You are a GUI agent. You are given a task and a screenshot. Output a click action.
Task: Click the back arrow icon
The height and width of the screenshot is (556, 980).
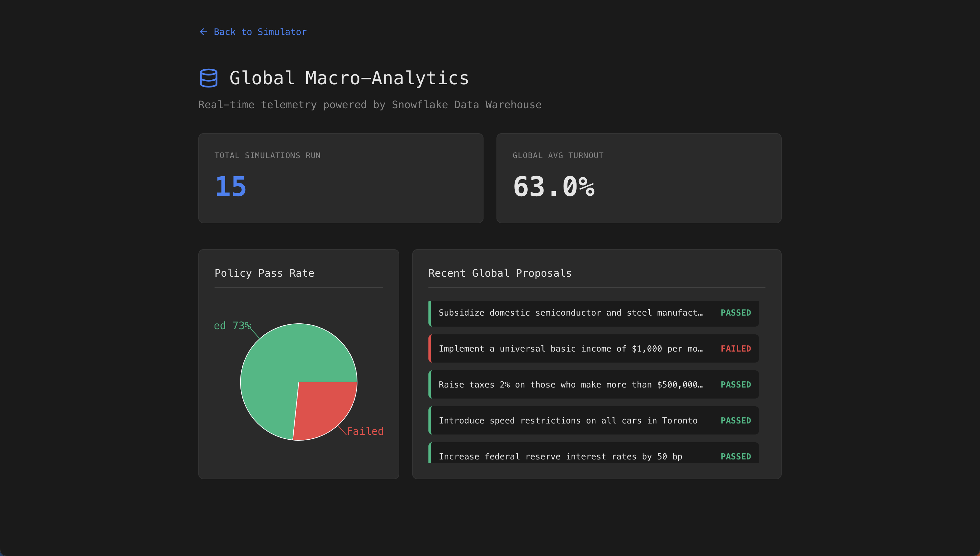[x=203, y=32]
